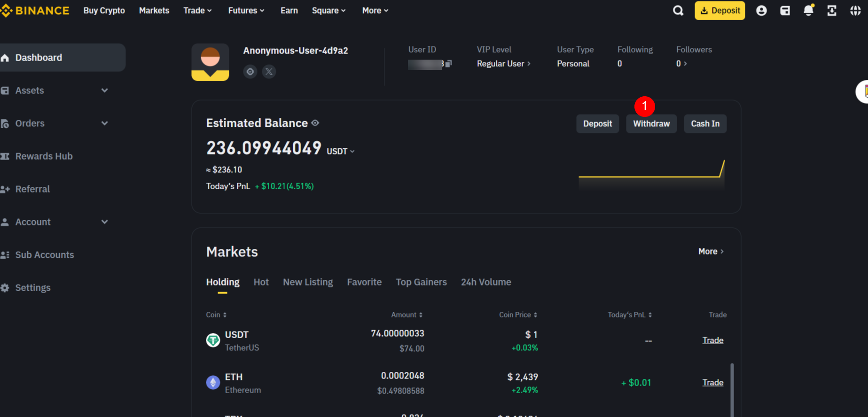Image resolution: width=868 pixels, height=417 pixels.
Task: Click Today's PnL +$10.21(4.51%) value
Action: [284, 186]
